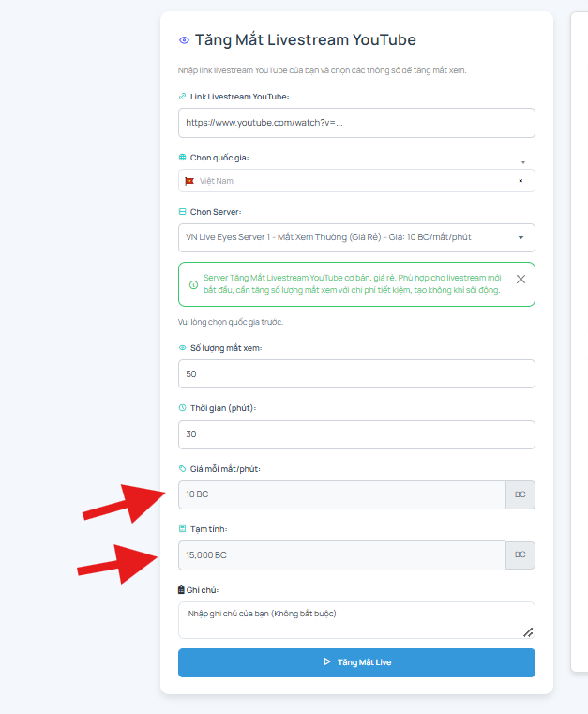Click the clipboard icon beside Ghi chú
Image resolution: width=588 pixels, height=714 pixels.
pyautogui.click(x=181, y=590)
